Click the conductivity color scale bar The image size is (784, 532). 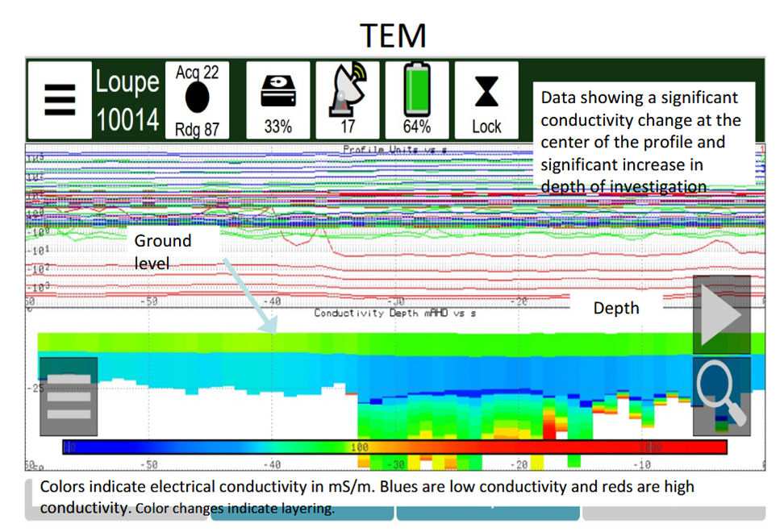click(x=394, y=447)
